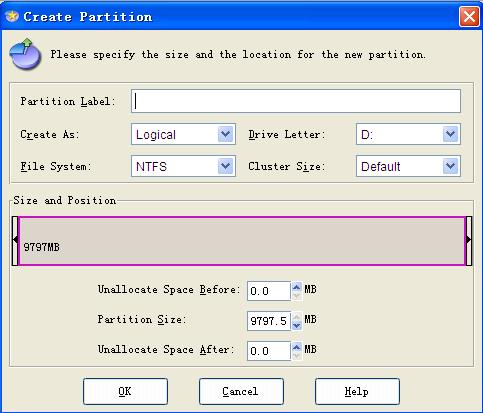Click the right partition resize handle
483x413 pixels.
coord(469,241)
